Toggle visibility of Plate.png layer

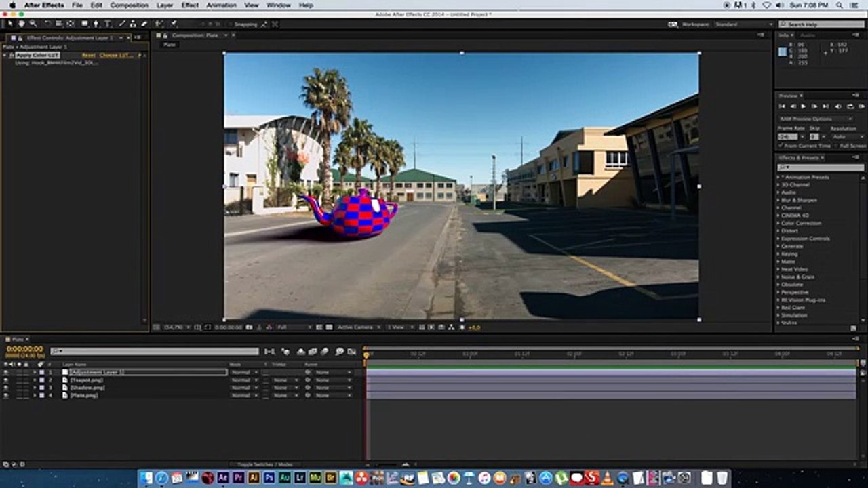click(6, 394)
